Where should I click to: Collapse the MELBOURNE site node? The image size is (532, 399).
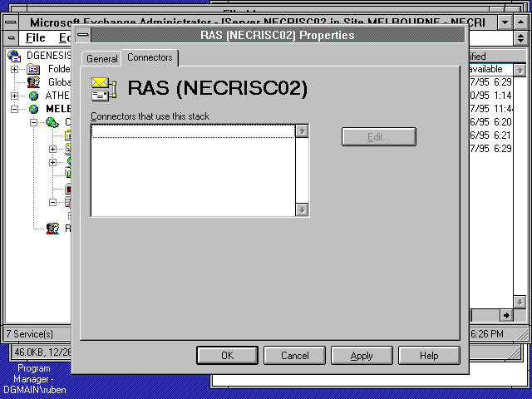click(14, 109)
